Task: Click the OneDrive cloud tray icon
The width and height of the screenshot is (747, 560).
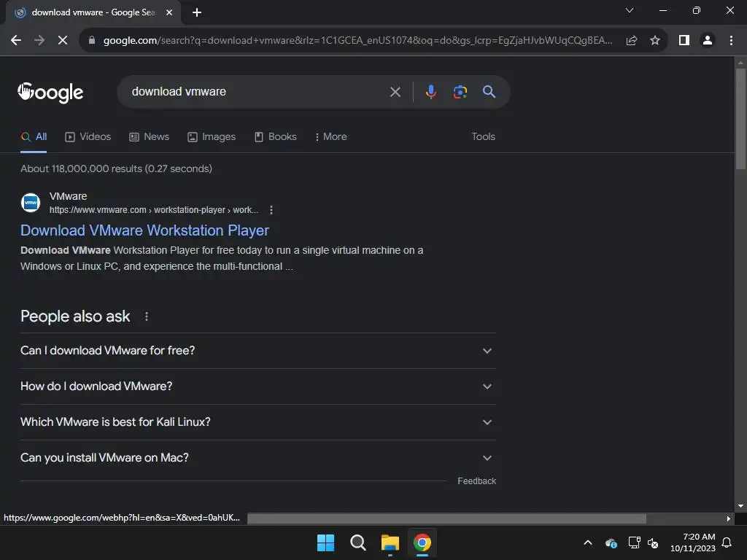Action: tap(611, 542)
